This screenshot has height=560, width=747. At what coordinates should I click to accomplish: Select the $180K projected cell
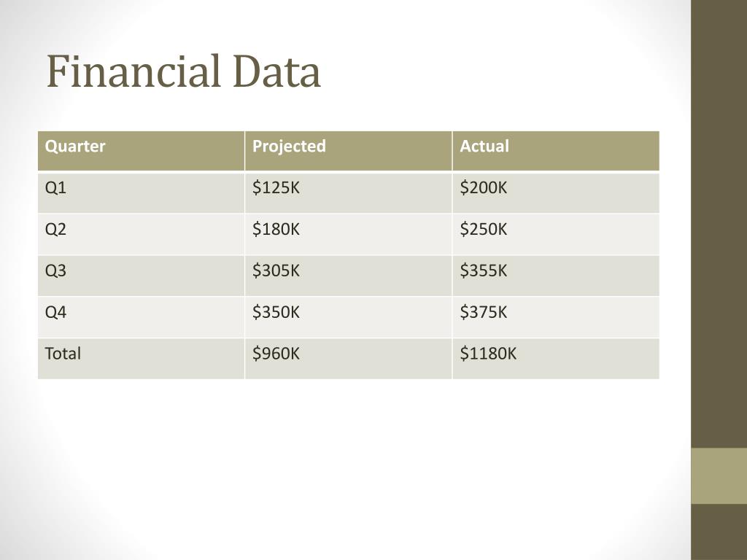click(x=348, y=234)
